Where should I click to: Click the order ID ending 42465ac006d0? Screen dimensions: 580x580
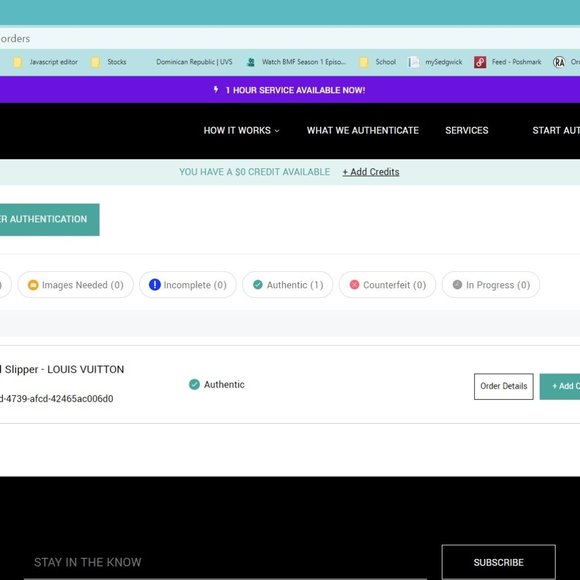[57, 398]
